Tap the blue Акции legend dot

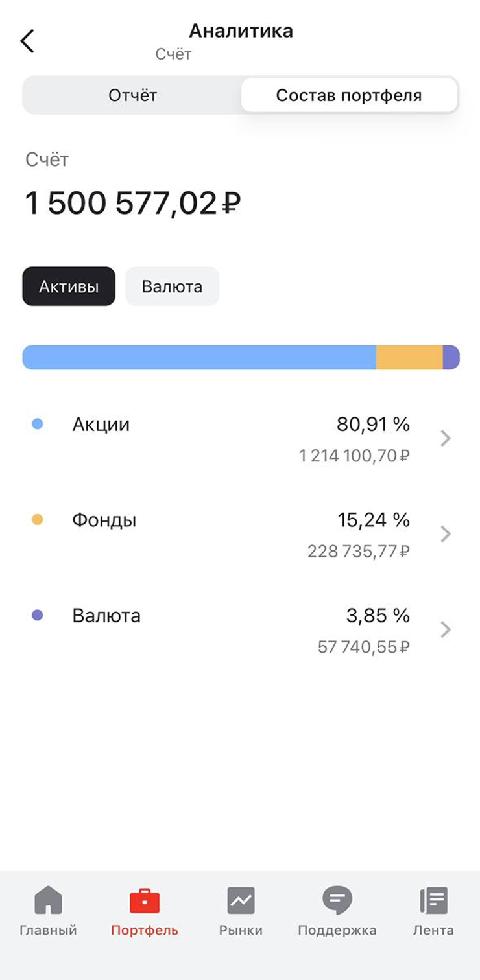click(x=38, y=425)
